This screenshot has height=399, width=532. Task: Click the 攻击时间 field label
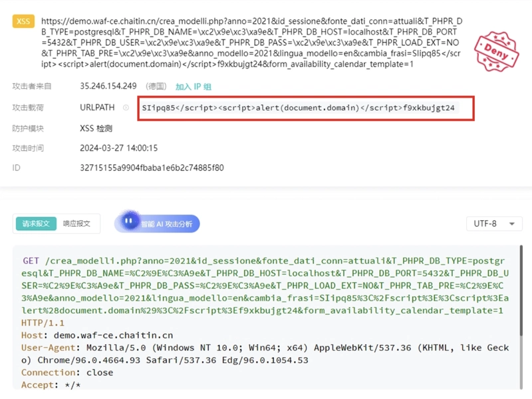point(28,148)
